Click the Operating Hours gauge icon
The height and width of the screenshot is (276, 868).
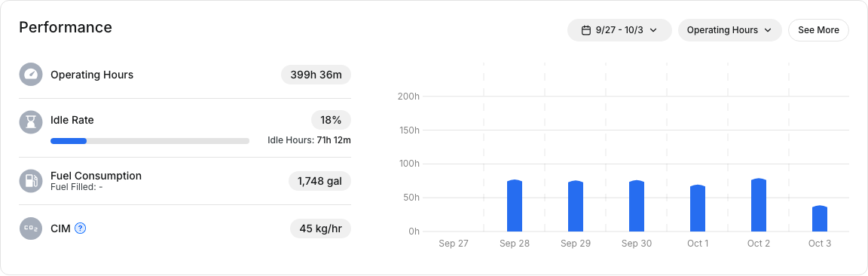31,74
